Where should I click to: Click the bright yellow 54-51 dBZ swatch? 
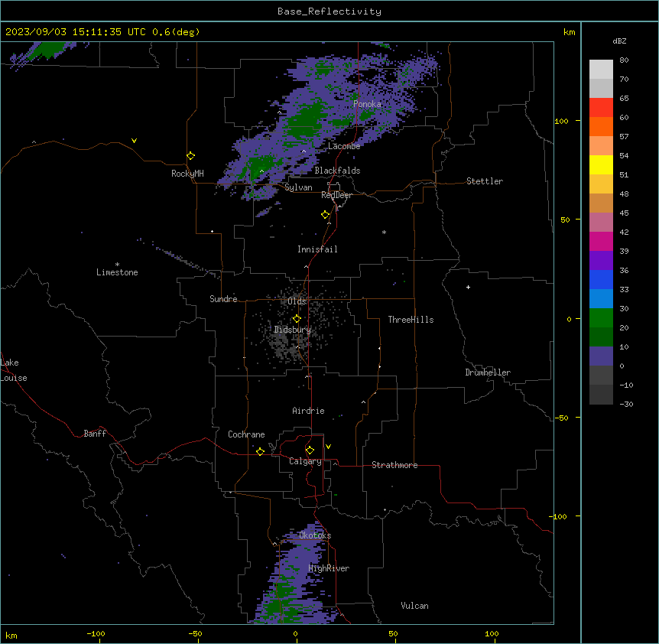tap(601, 164)
